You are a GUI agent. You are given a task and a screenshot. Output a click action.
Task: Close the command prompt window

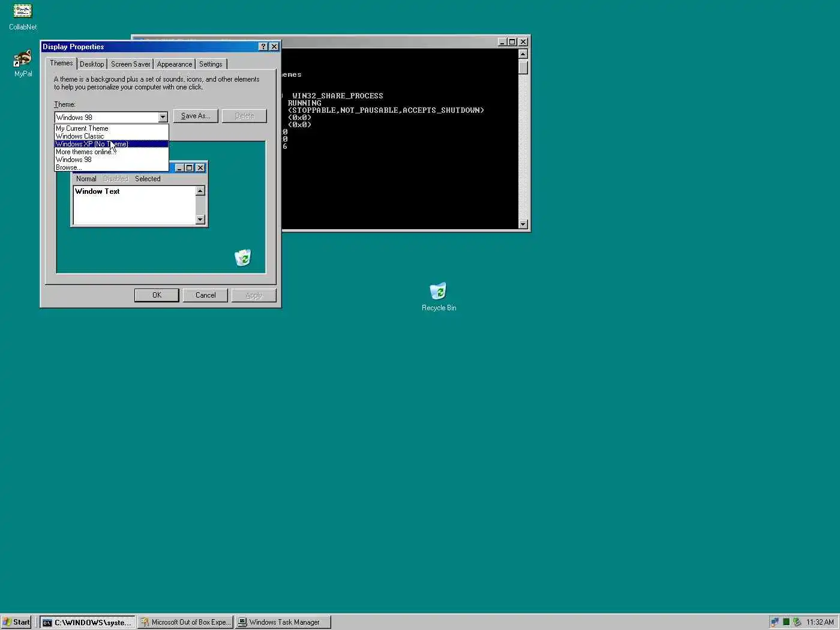click(523, 42)
